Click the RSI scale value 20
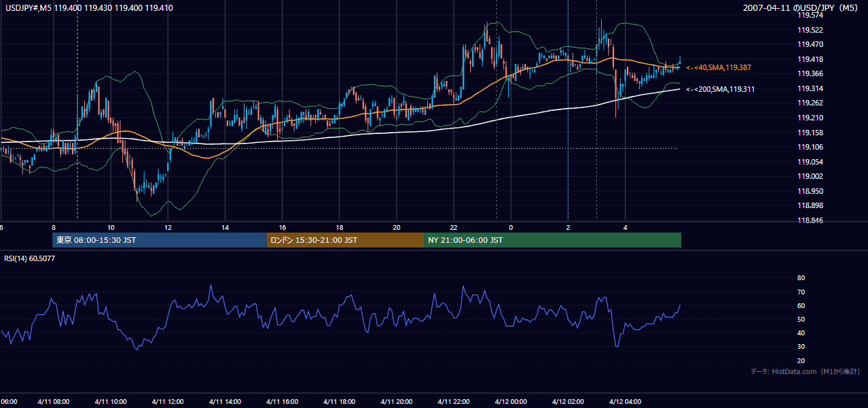The width and height of the screenshot is (868, 408). [801, 360]
